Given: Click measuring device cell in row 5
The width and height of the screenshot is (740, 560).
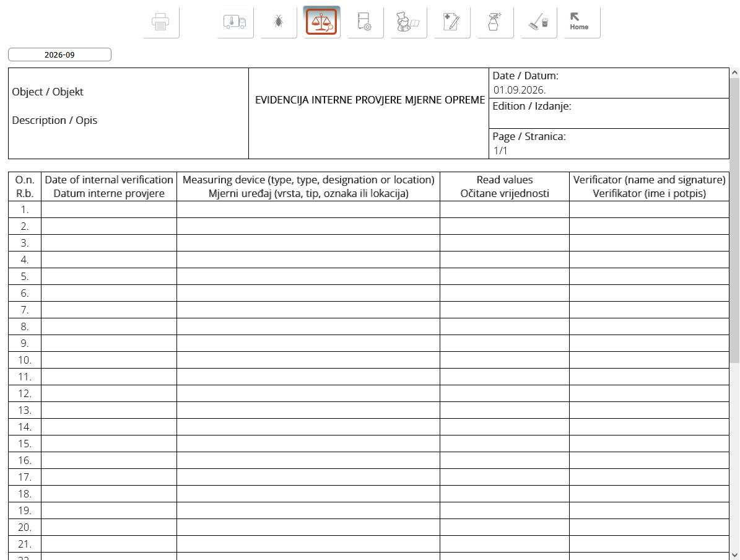Looking at the screenshot, I should (308, 276).
